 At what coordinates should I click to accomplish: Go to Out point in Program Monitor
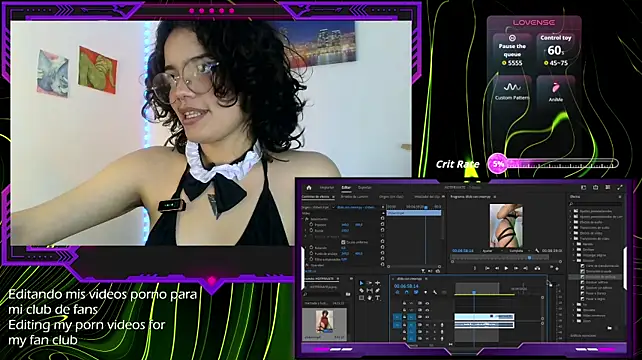[526, 268]
